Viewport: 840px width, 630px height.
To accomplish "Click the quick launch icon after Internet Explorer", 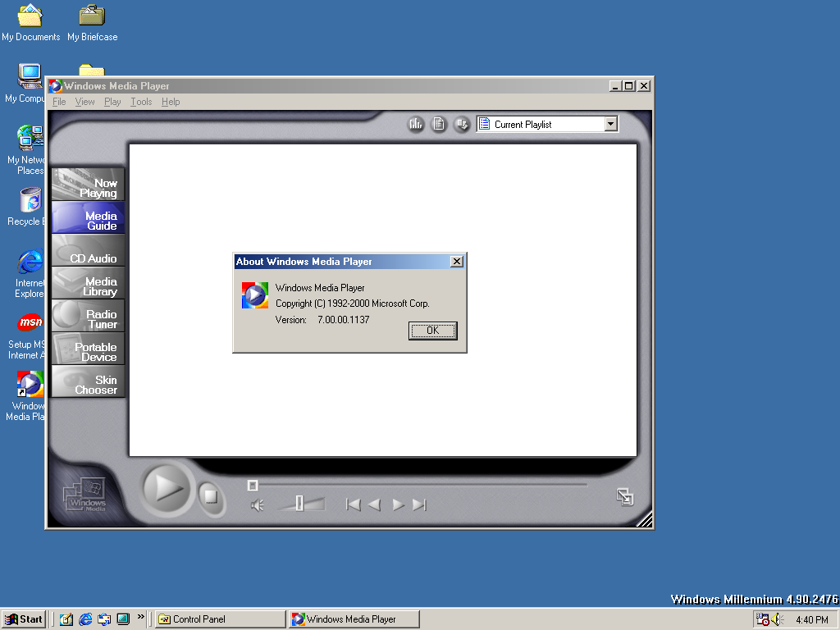I will [104, 619].
